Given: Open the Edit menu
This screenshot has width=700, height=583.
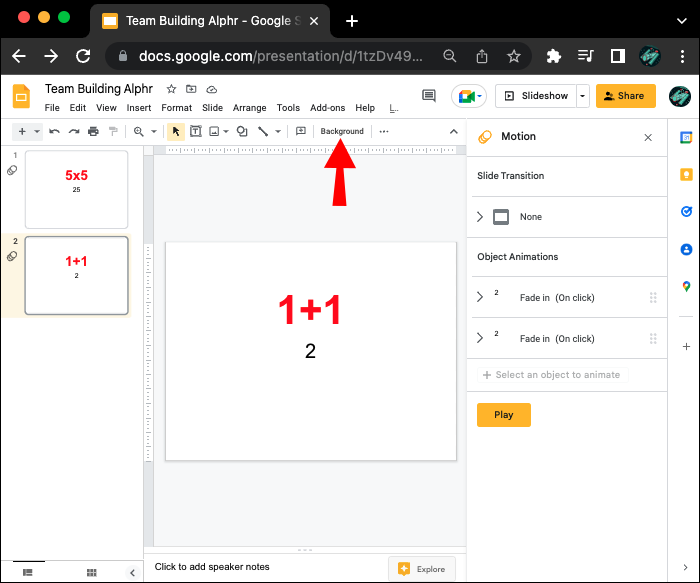Looking at the screenshot, I should tap(78, 108).
